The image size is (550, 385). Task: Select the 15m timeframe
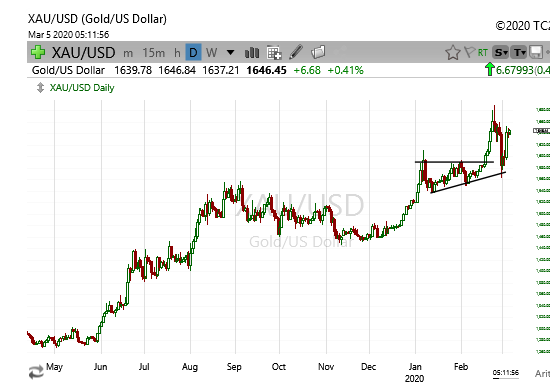[x=154, y=53]
